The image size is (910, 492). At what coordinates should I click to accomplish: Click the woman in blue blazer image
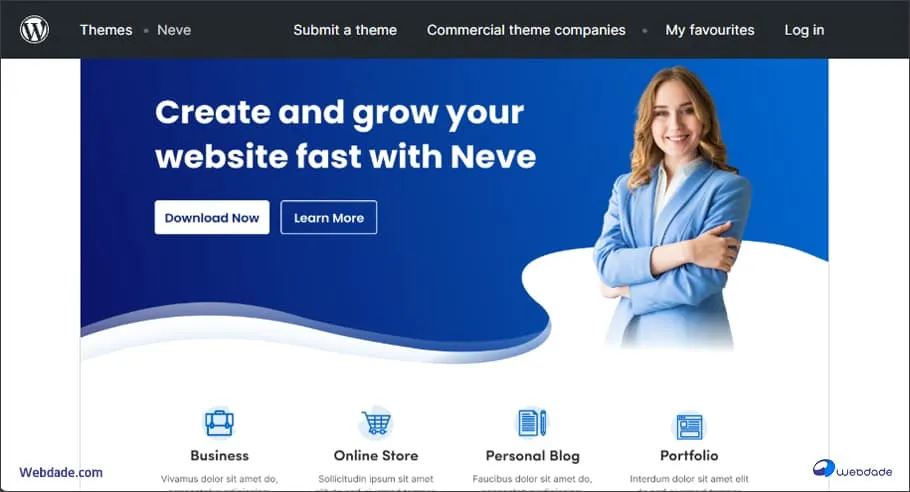point(673,209)
